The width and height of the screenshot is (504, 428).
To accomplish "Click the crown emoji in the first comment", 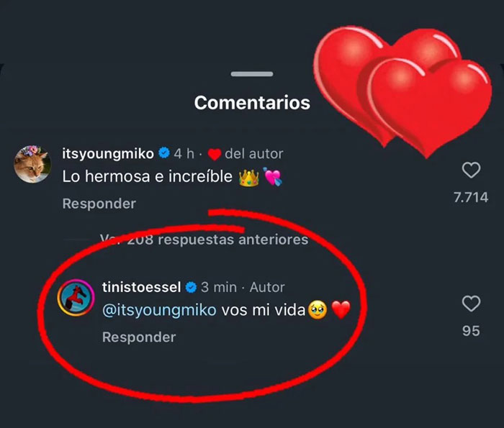I will (248, 177).
